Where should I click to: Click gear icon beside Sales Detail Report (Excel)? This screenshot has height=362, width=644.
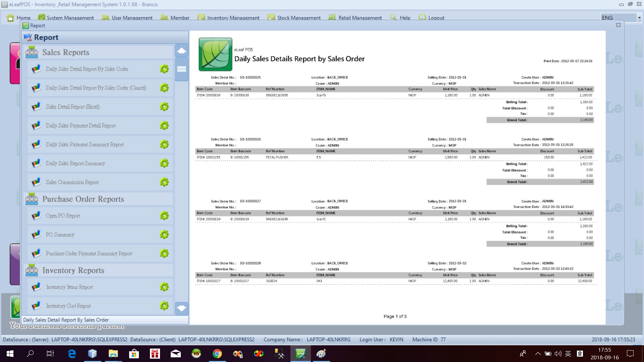tap(164, 107)
